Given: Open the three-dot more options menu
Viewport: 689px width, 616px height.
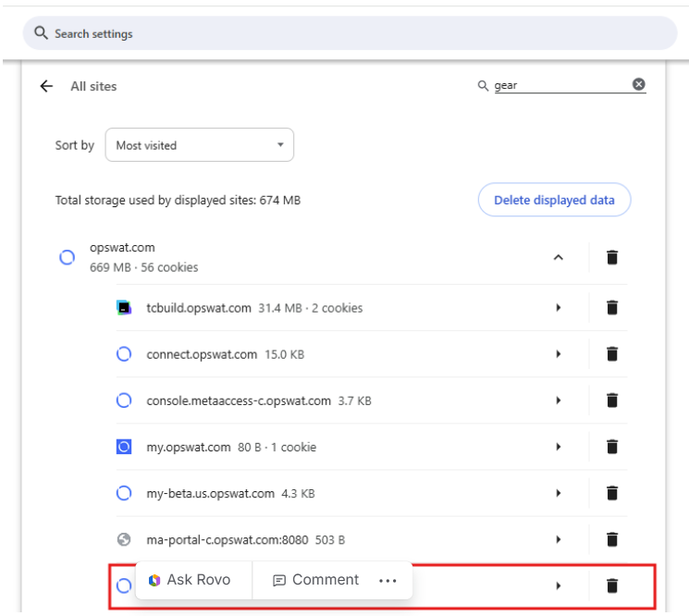Looking at the screenshot, I should click(388, 580).
